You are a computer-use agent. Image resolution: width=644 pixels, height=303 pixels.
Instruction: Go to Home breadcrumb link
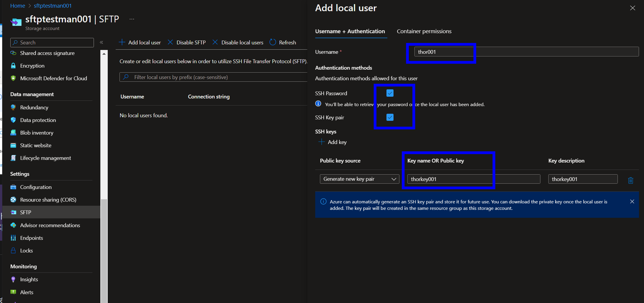coord(18,6)
